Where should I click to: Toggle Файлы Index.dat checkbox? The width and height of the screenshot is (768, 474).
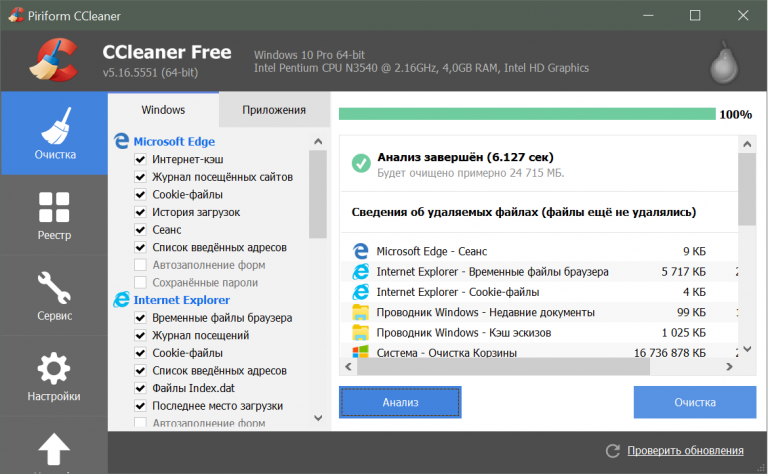[140, 388]
